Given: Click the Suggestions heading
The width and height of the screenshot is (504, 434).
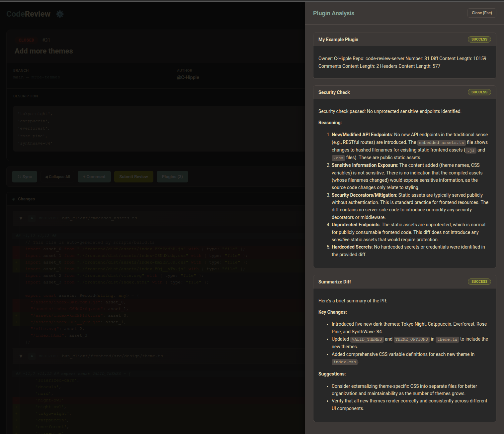Looking at the screenshot, I should click(x=332, y=374).
